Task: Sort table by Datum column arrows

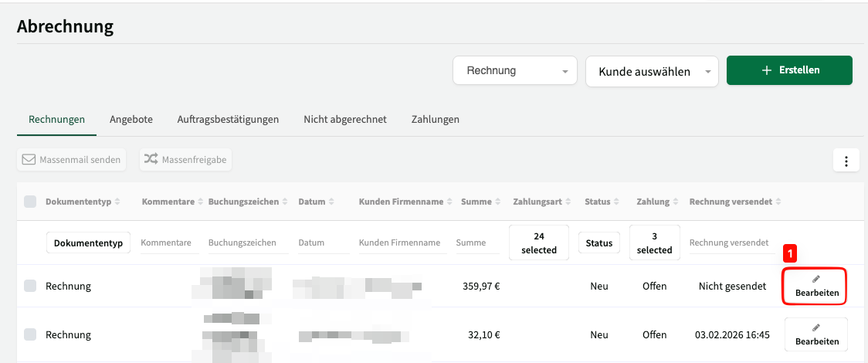Action: 331,202
